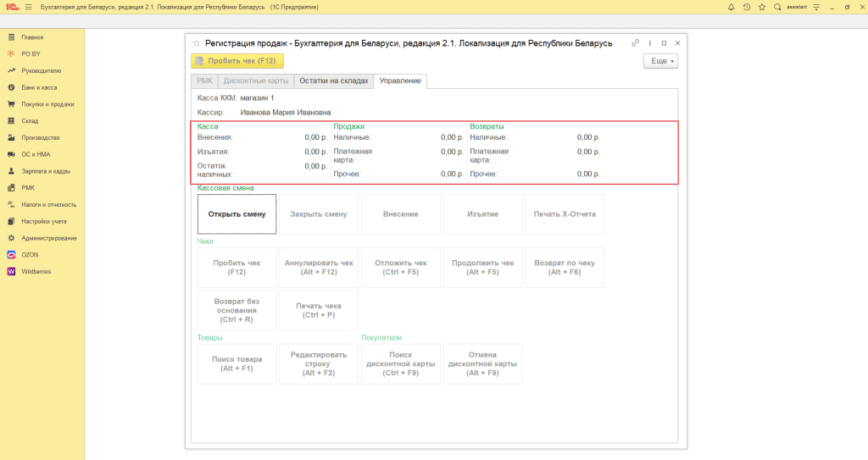Click the 1C logo icon

click(12, 7)
